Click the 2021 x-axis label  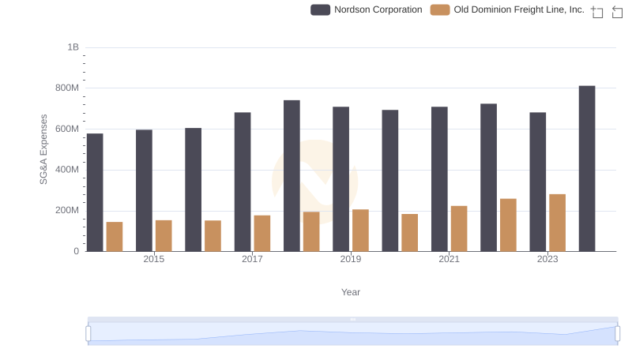pyautogui.click(x=449, y=259)
